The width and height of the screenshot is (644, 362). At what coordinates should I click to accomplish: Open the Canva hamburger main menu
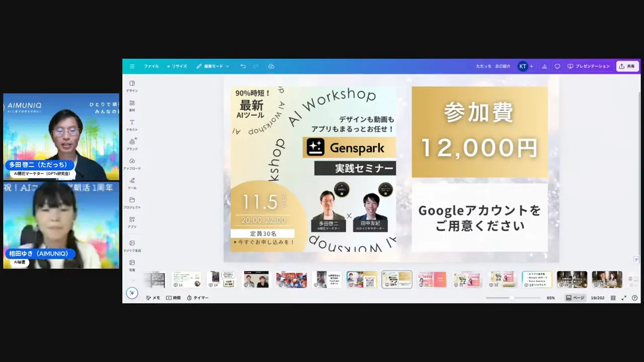[x=132, y=66]
